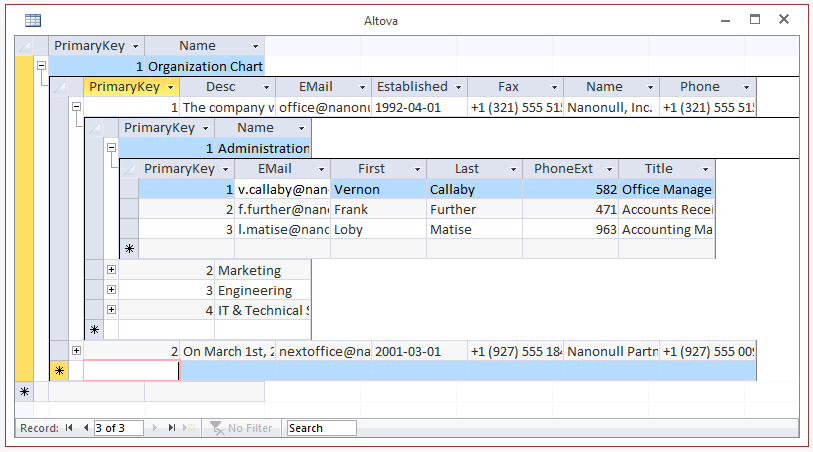The image size is (813, 452).
Task: Open the PhoneExt column dropdown arrow
Action: pos(609,169)
